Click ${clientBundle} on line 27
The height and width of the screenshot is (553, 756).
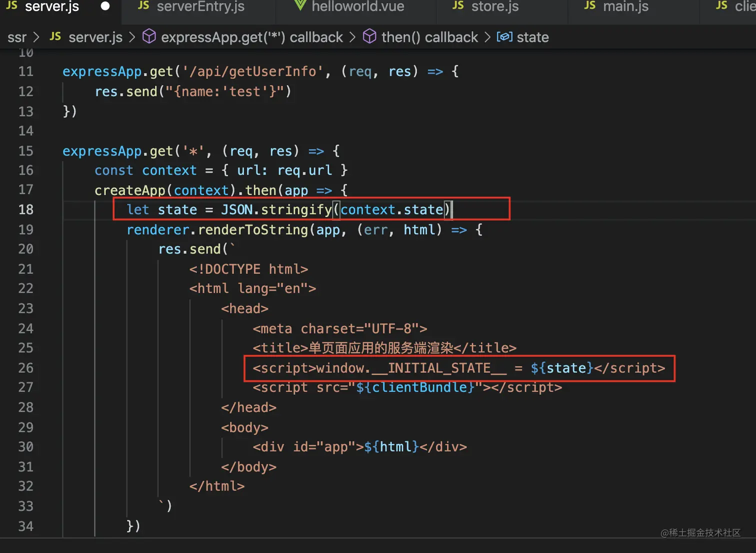pyautogui.click(x=415, y=387)
